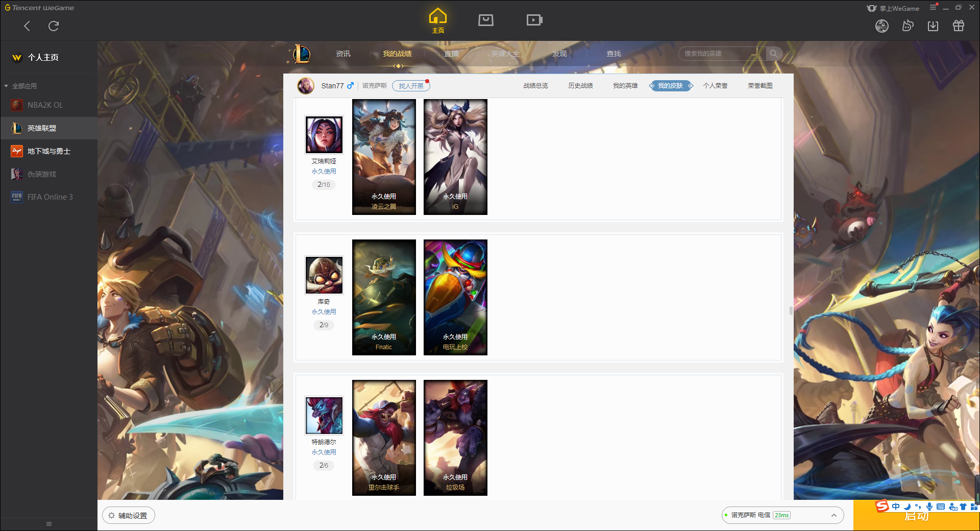The image size is (980, 531).
Task: Switch to the 资讯 tab
Action: pos(343,54)
